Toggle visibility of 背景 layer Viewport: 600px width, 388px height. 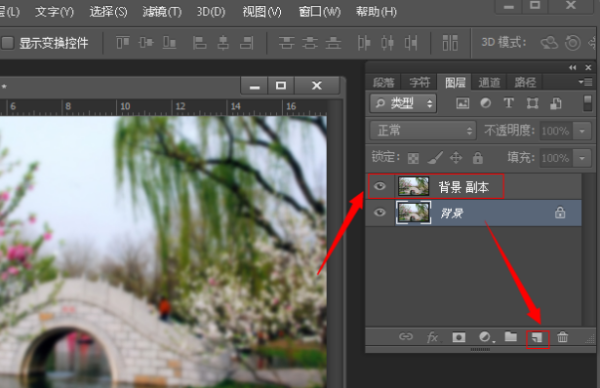(380, 212)
